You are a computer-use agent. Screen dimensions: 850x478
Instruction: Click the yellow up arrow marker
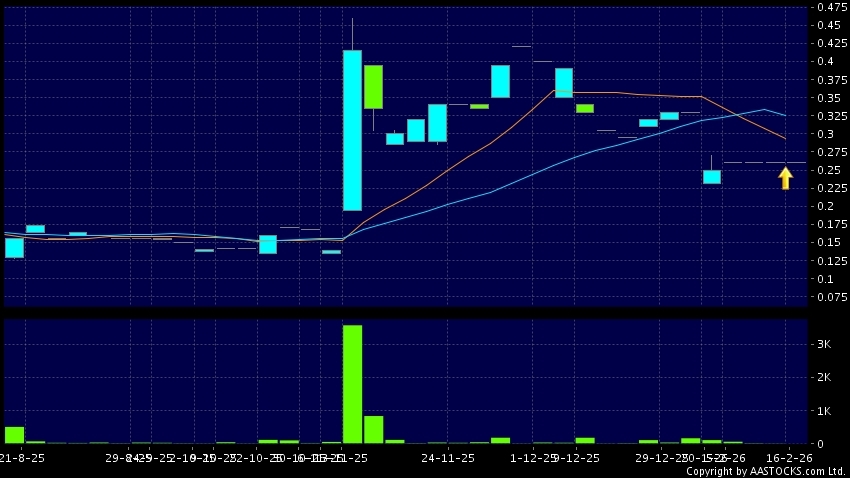pyautogui.click(x=786, y=178)
